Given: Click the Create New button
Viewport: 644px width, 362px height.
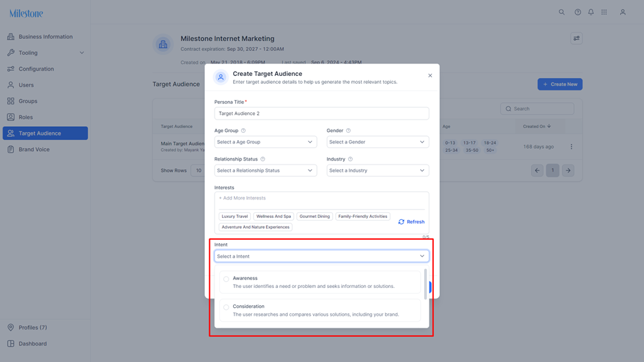Looking at the screenshot, I should click(560, 85).
